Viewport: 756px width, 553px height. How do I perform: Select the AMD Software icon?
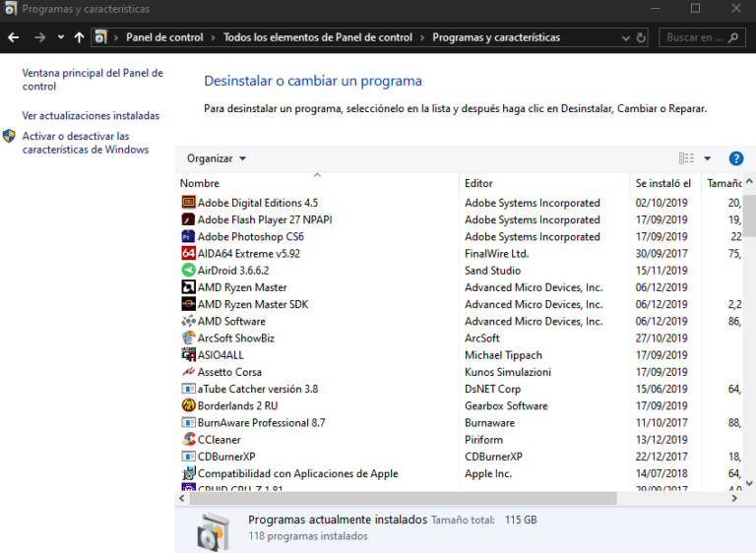188,321
